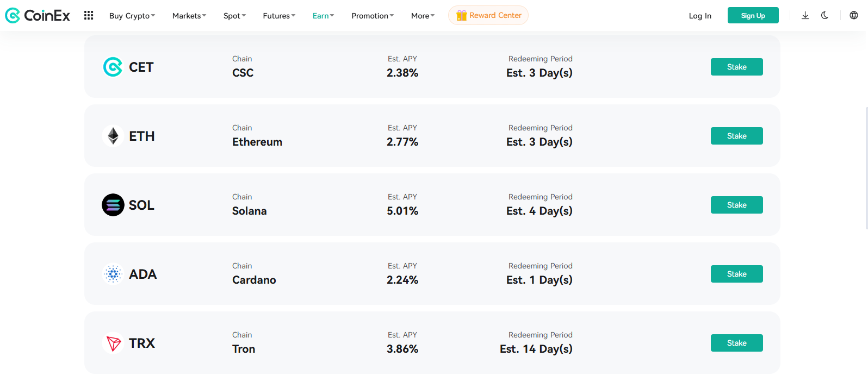Viewport: 868px width, 375px height.
Task: Stake TRX on Tron chain
Action: pos(737,343)
